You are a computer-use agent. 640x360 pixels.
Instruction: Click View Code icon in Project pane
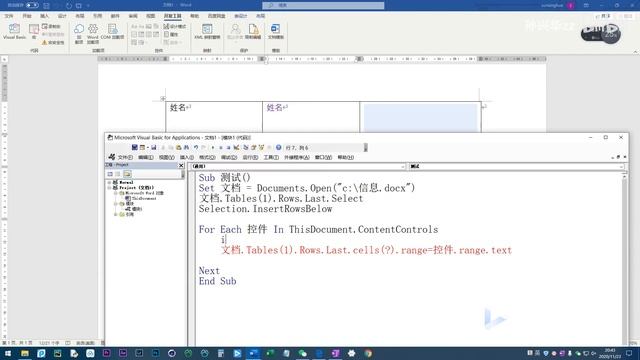[x=110, y=174]
